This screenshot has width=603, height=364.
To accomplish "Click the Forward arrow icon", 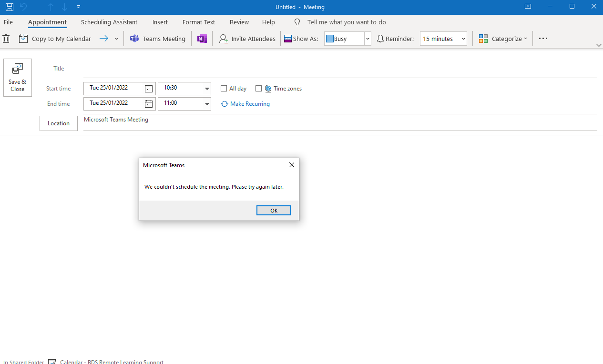I will coord(104,39).
